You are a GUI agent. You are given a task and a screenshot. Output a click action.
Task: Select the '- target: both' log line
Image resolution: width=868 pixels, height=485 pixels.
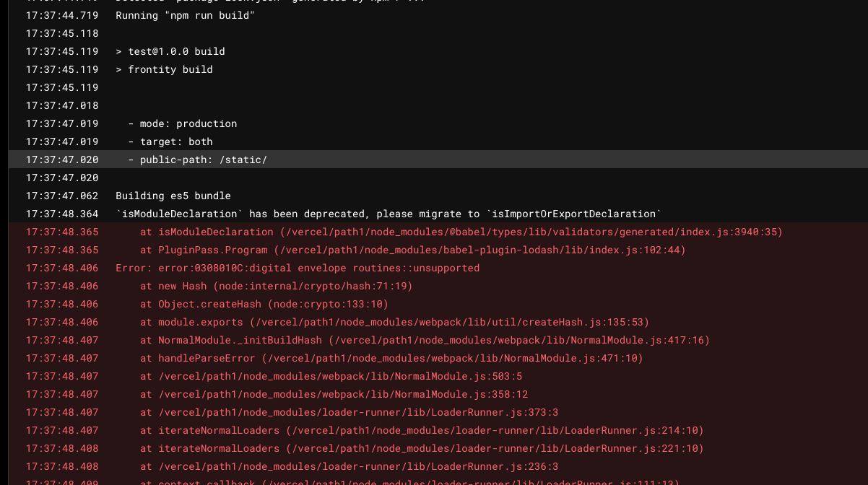pyautogui.click(x=170, y=141)
